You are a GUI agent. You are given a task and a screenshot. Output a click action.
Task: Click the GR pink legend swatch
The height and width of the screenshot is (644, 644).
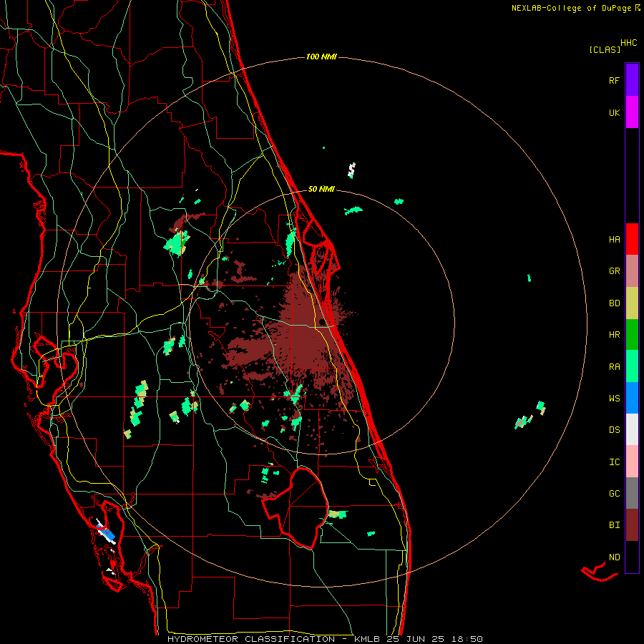coord(632,271)
